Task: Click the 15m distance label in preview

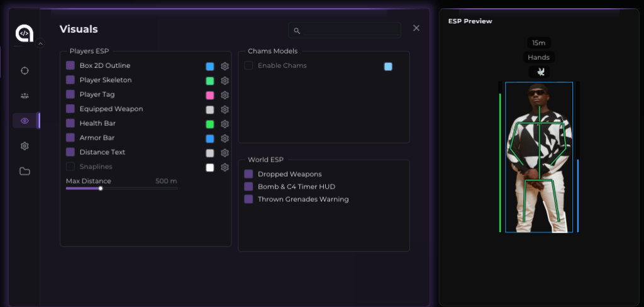Action: click(x=539, y=43)
